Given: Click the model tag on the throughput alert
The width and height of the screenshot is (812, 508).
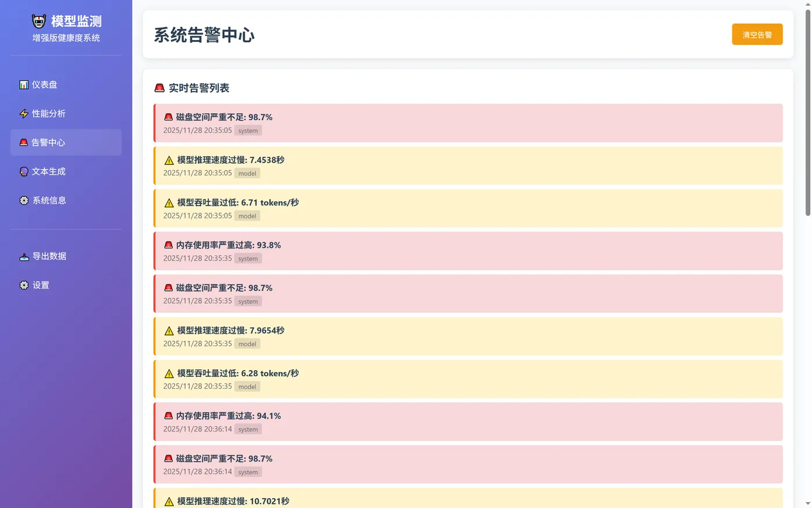Looking at the screenshot, I should 247,215.
